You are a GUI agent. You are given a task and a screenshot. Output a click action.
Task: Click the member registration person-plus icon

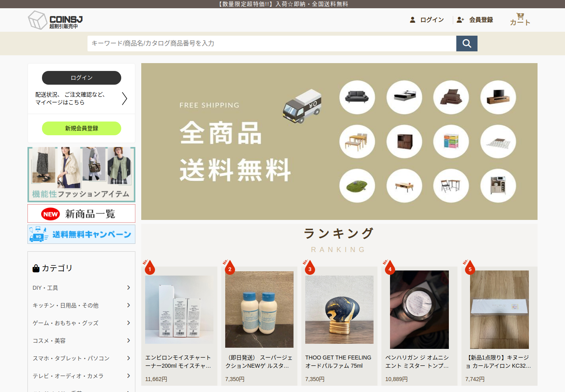[461, 20]
